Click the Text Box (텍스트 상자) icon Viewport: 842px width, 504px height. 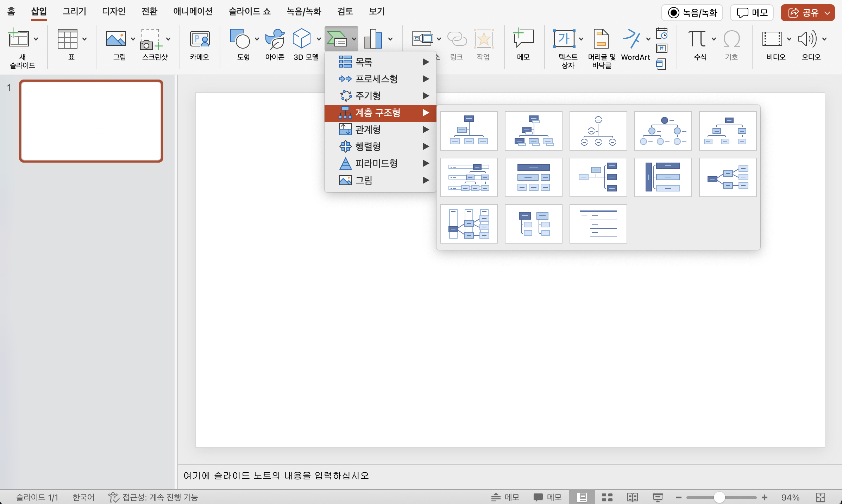coord(564,39)
